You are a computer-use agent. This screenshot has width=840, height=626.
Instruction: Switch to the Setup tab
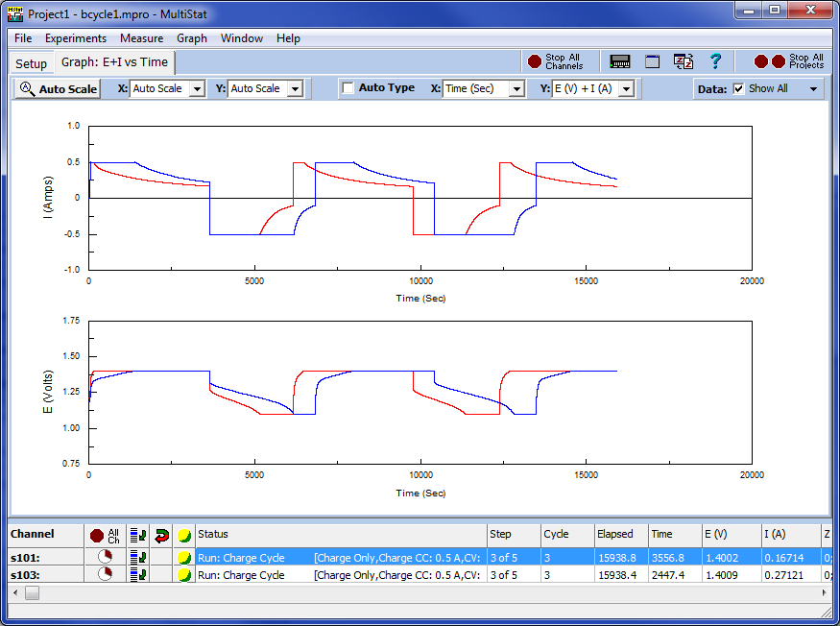31,63
